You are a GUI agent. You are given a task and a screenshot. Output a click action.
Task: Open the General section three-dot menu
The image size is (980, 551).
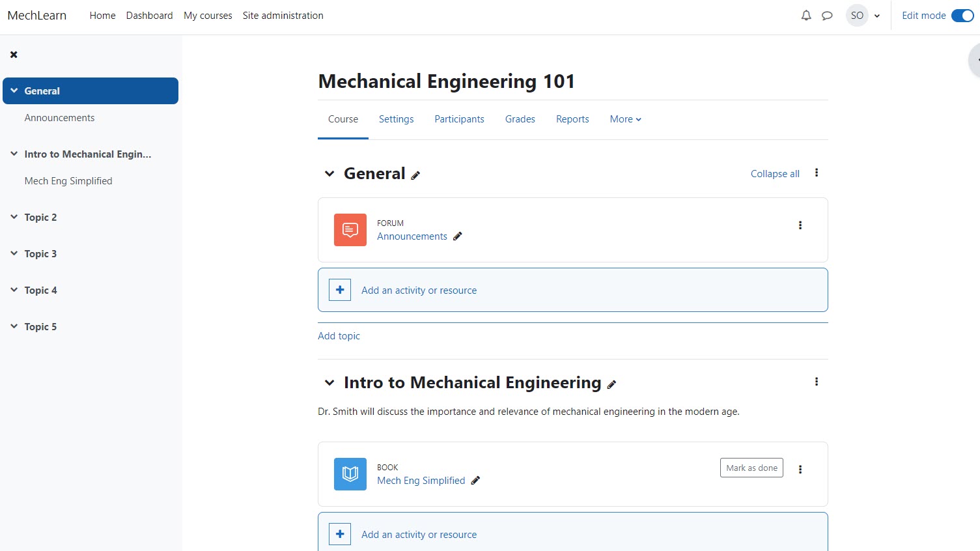pos(817,173)
